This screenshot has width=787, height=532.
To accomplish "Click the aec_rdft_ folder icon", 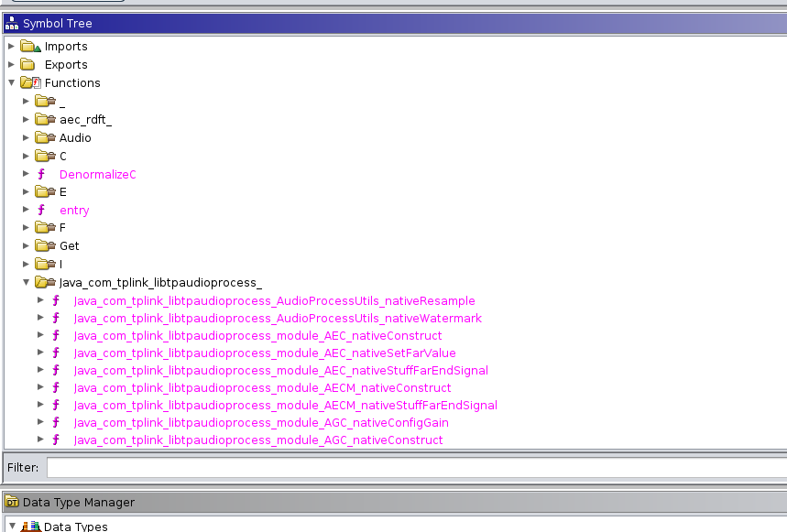I will point(45,119).
